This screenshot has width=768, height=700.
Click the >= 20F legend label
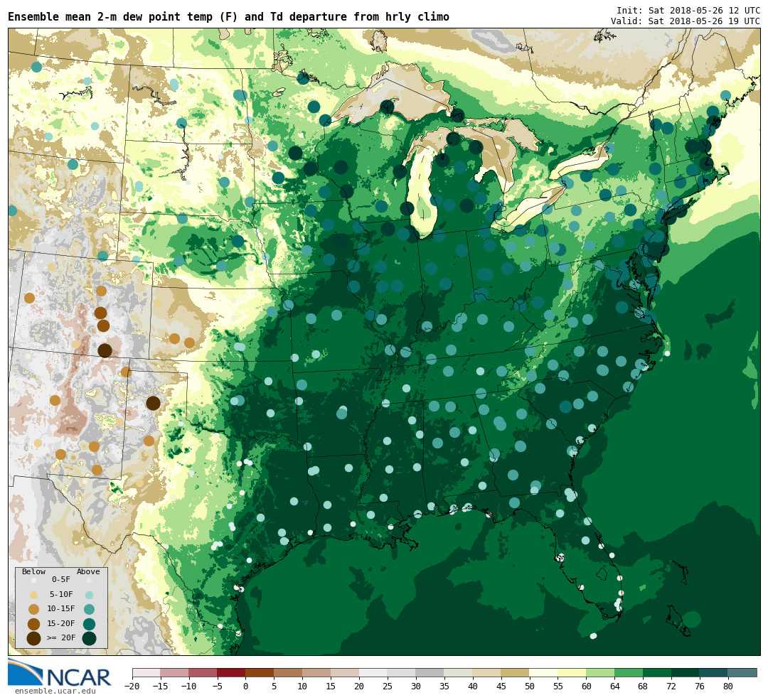[60, 638]
